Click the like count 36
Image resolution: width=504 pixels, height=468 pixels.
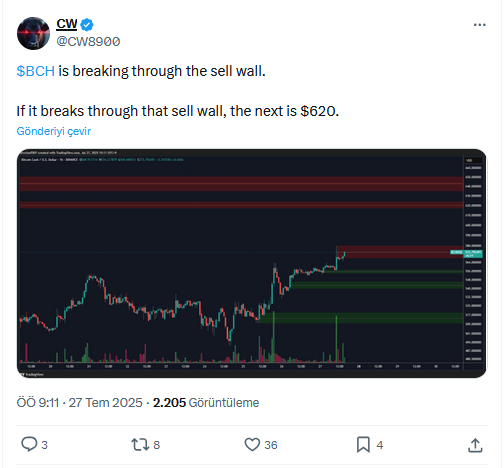271,445
